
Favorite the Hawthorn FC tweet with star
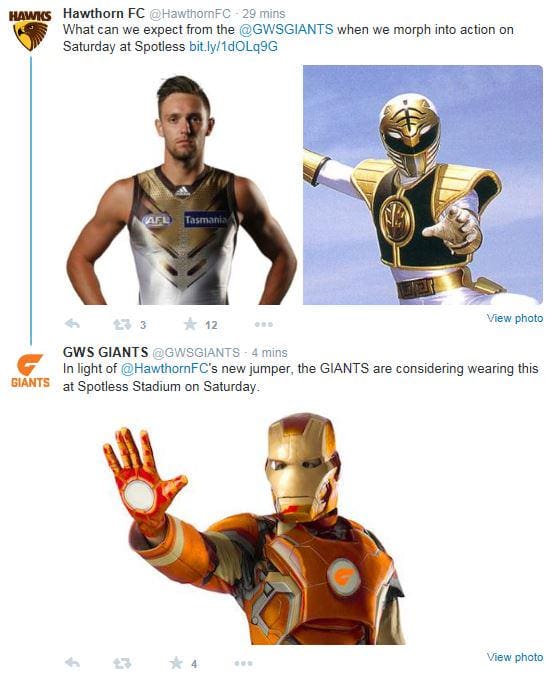tap(190, 323)
